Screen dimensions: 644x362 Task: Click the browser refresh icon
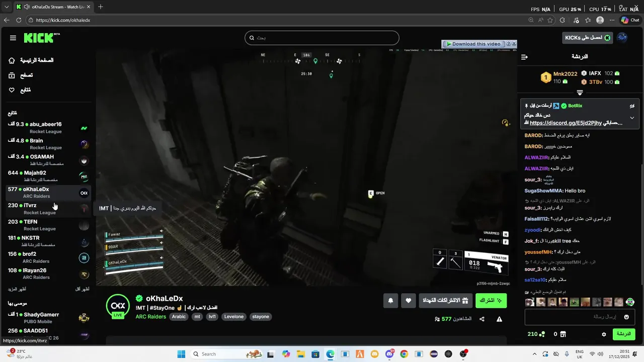19,20
